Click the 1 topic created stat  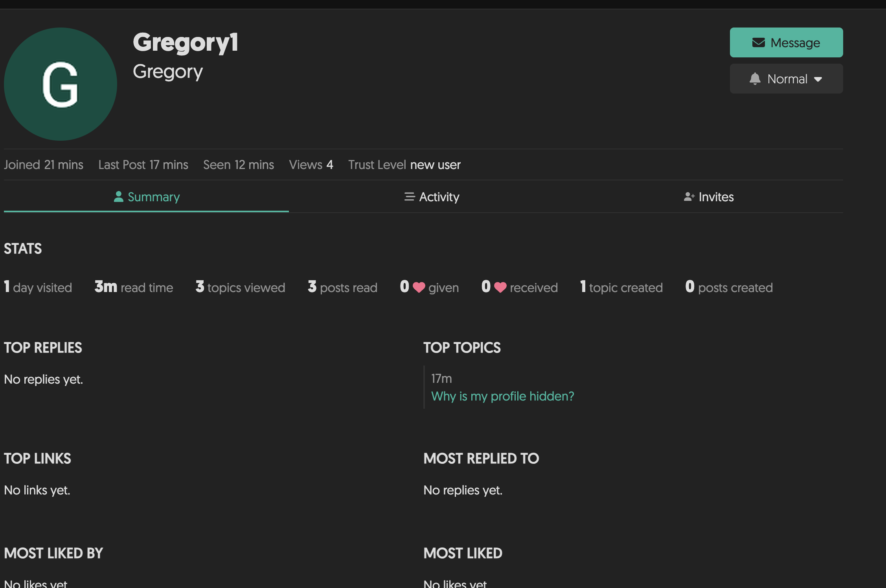[x=621, y=287]
